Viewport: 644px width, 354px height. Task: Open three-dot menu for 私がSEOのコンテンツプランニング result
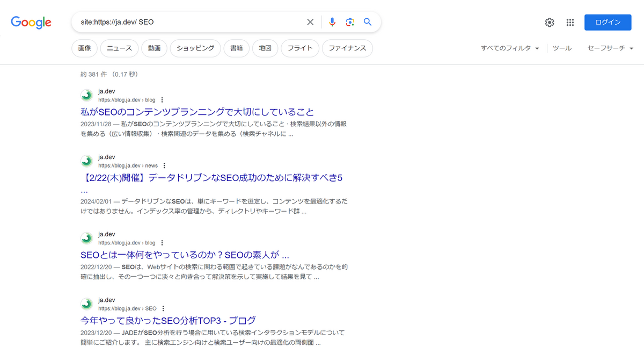click(x=162, y=100)
